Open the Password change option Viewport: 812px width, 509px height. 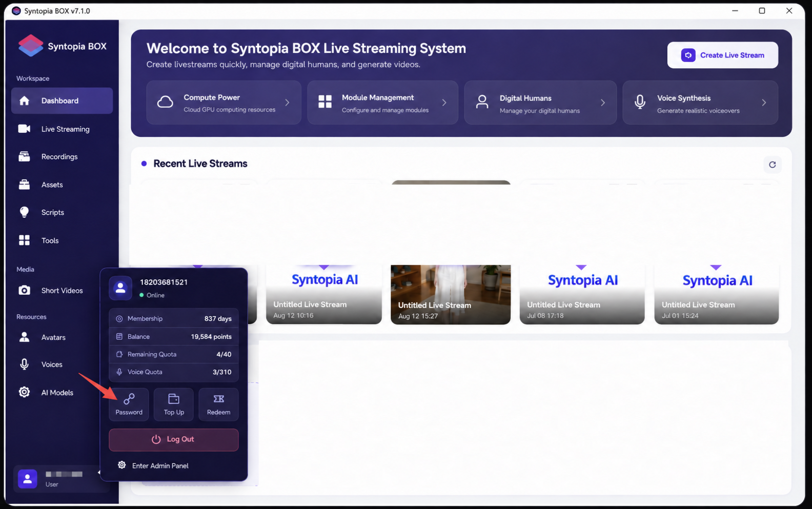pos(129,404)
